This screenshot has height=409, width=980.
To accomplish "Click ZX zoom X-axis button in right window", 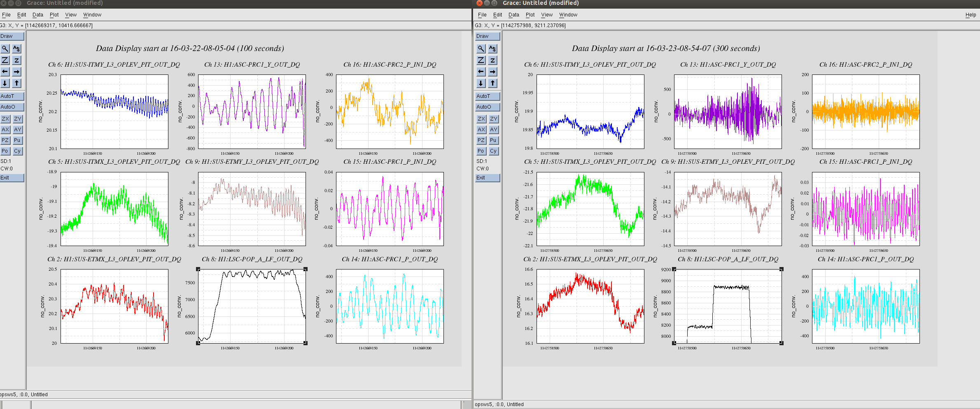I will (481, 119).
